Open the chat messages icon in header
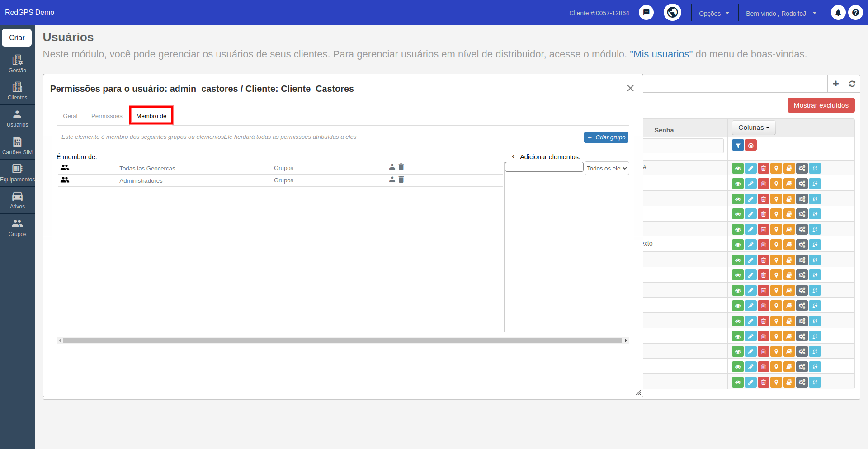This screenshot has height=449, width=868. click(x=646, y=13)
